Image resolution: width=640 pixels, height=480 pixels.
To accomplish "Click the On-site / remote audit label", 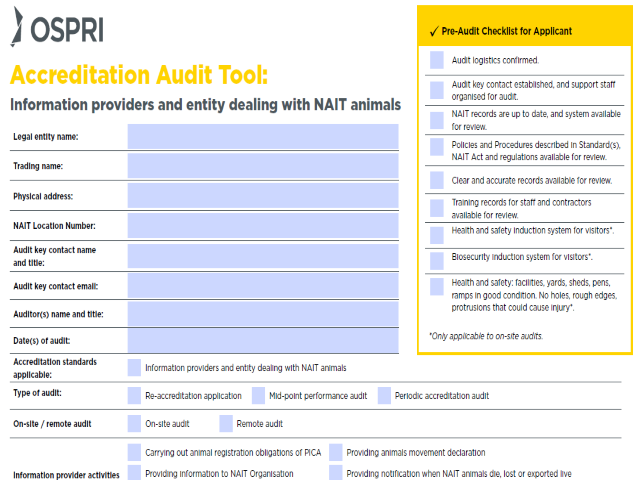I will 52,424.
